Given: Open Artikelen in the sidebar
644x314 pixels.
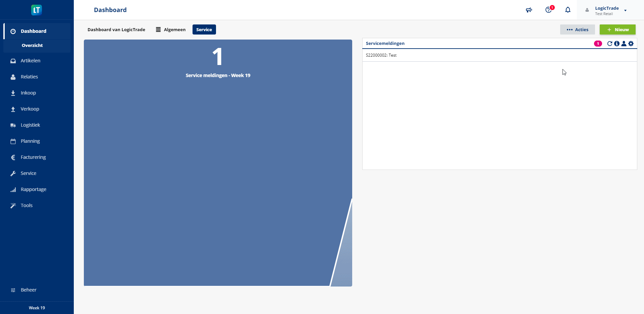Looking at the screenshot, I should 31,61.
